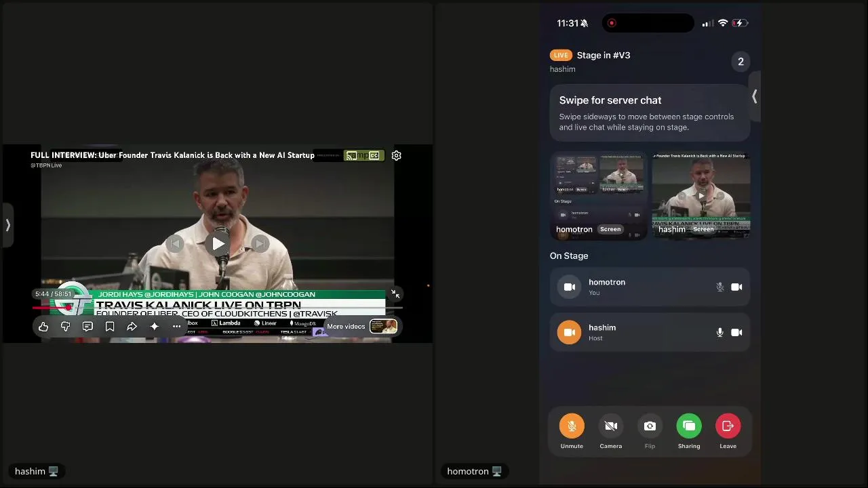Viewport: 868px width, 488px height.
Task: Exit fullscreen with collapse arrows icon
Action: [395, 293]
